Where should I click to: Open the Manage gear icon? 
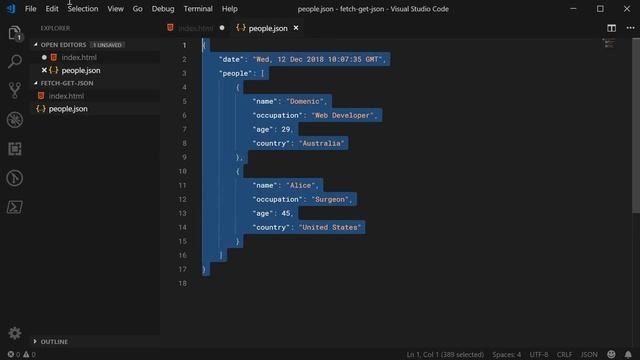(x=15, y=333)
